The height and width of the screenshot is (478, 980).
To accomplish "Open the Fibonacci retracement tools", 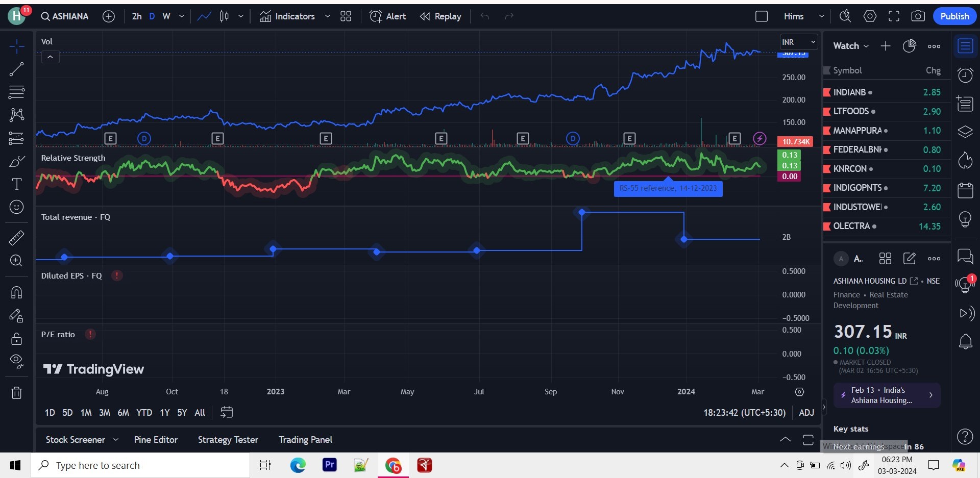I will click(x=17, y=92).
